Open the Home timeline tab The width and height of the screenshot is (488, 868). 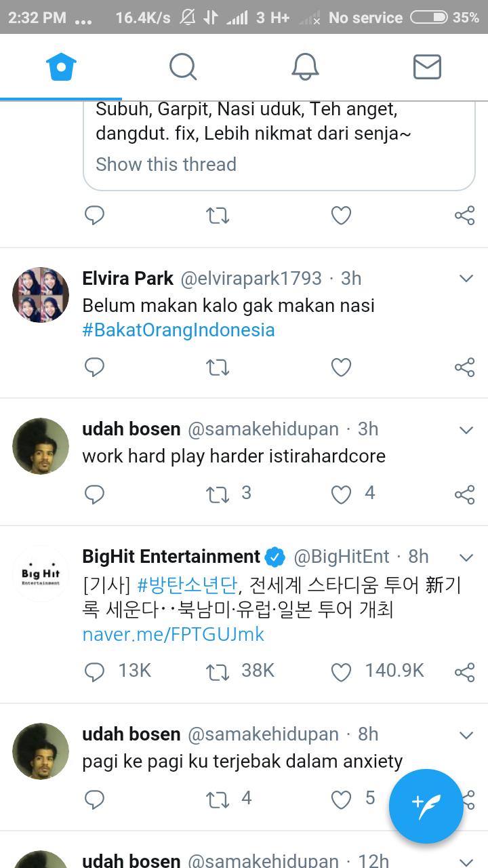click(61, 67)
